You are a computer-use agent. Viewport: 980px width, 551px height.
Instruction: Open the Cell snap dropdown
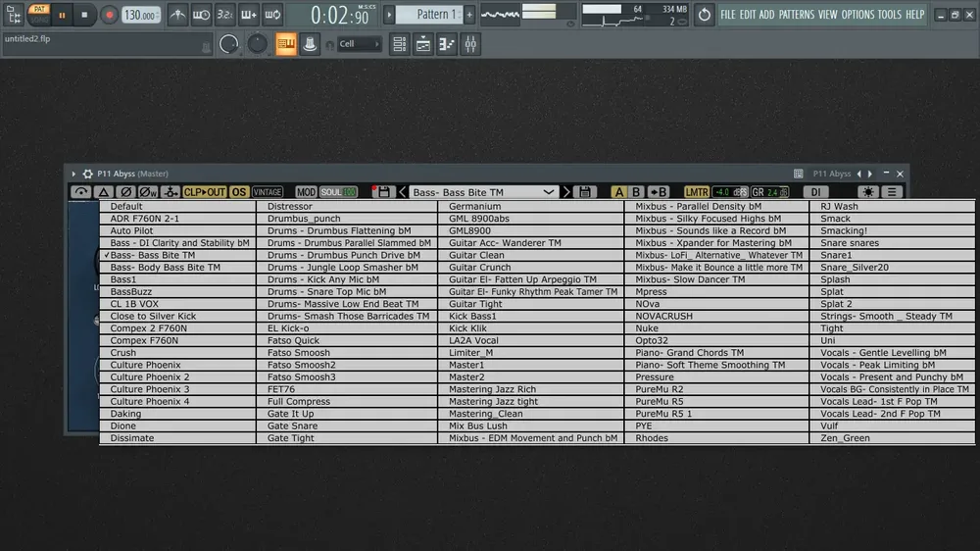[x=359, y=44]
